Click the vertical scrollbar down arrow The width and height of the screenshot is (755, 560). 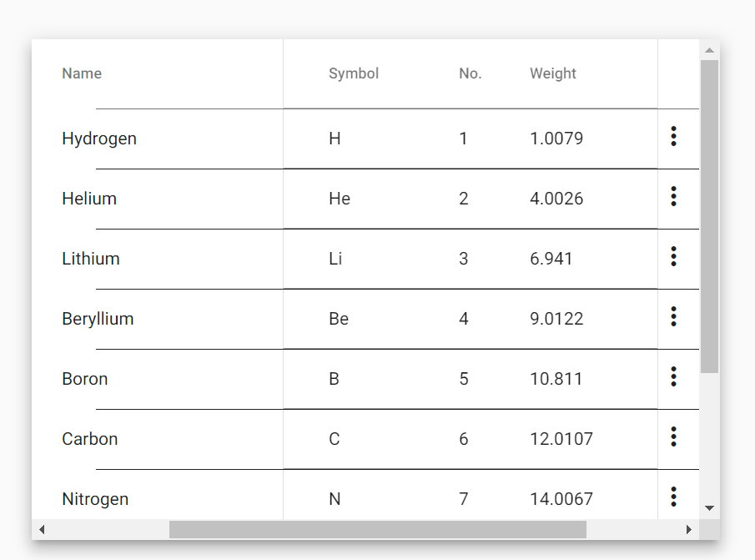(x=709, y=507)
